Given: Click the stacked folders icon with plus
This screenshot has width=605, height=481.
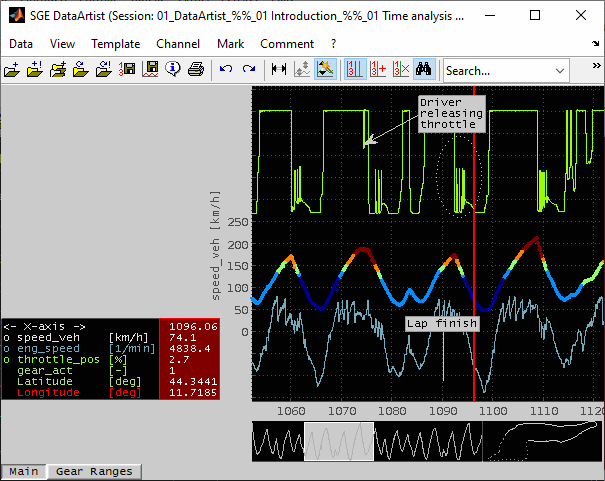Looking at the screenshot, I should (58, 70).
